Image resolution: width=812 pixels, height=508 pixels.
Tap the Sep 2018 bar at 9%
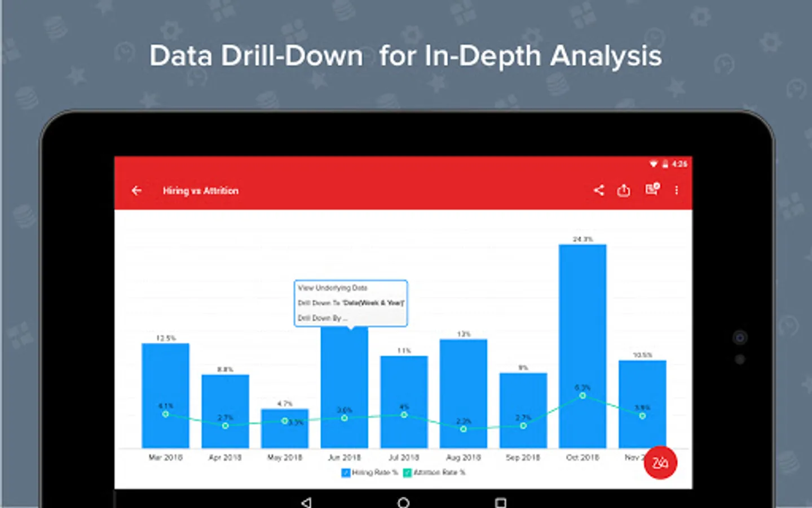pyautogui.click(x=523, y=410)
